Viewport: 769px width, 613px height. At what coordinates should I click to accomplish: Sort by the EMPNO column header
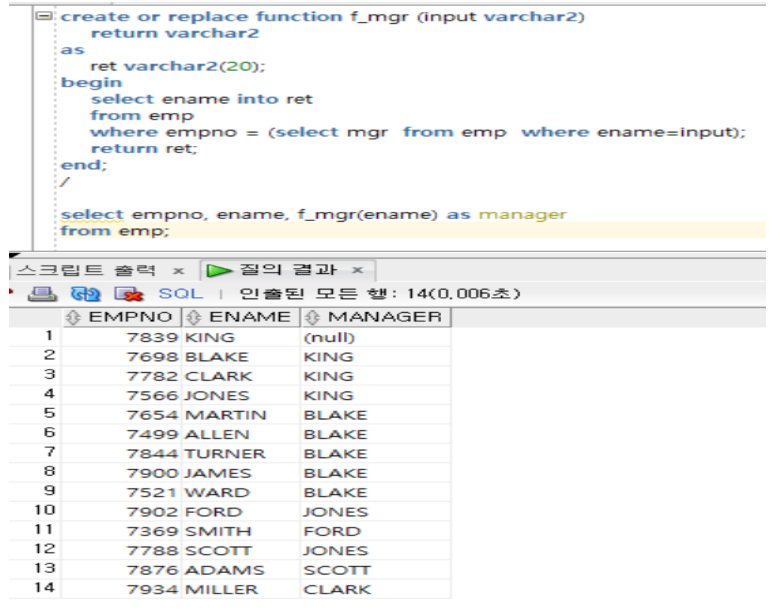coord(122,317)
